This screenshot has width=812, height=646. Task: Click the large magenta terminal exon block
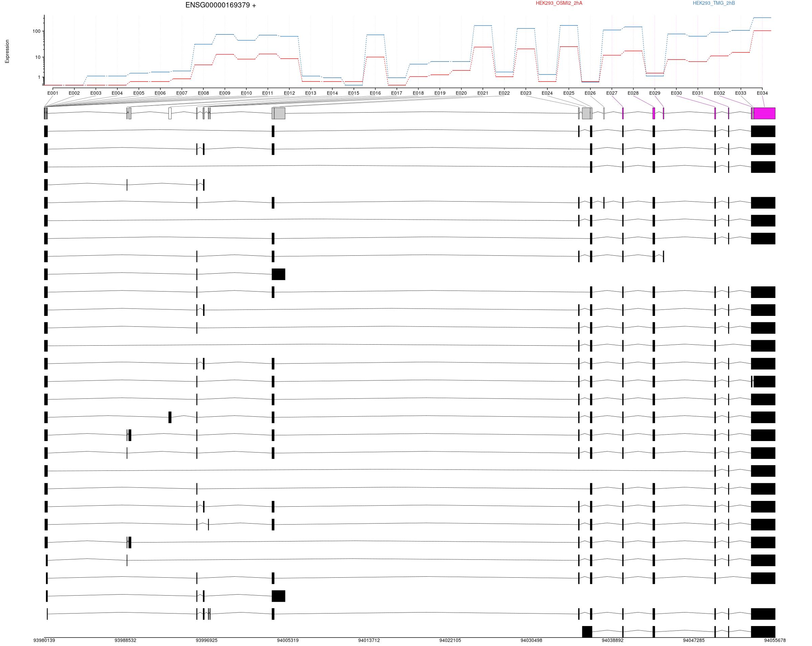764,113
